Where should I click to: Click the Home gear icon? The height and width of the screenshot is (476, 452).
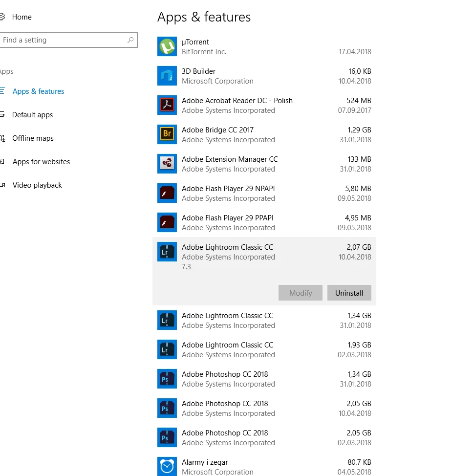point(2,17)
